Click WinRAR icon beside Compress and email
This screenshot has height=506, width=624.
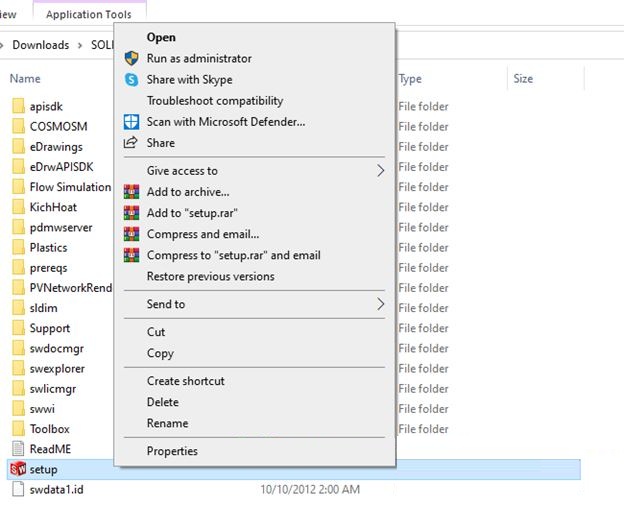(131, 234)
